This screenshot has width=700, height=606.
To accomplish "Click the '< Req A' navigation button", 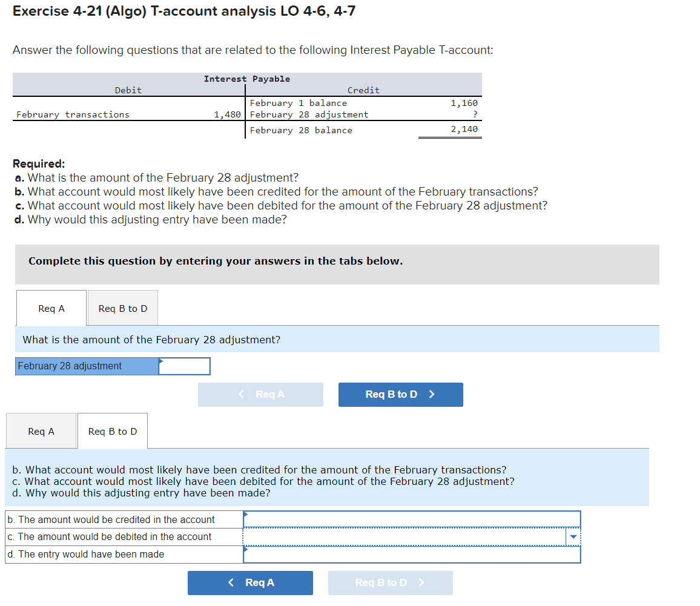I will coord(250,582).
